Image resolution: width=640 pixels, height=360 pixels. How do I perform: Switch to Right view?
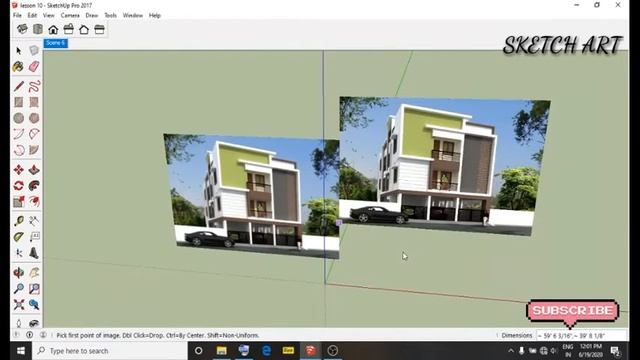click(x=69, y=29)
